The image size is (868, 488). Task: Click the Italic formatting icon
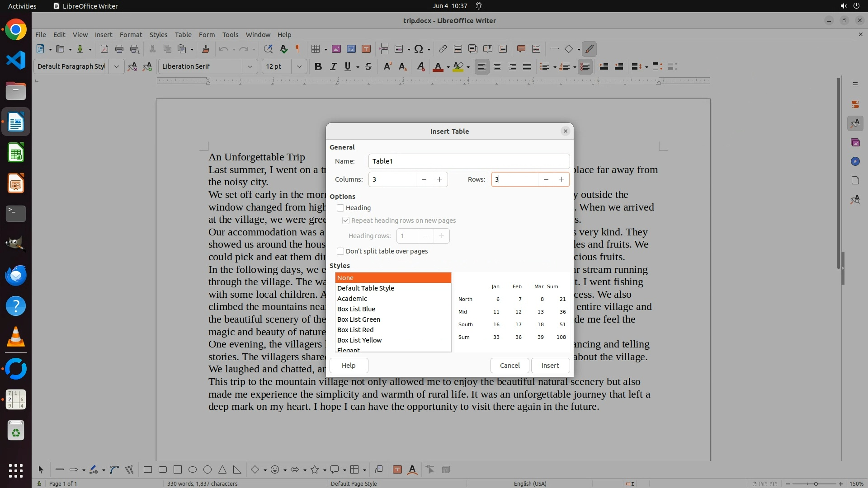(333, 67)
